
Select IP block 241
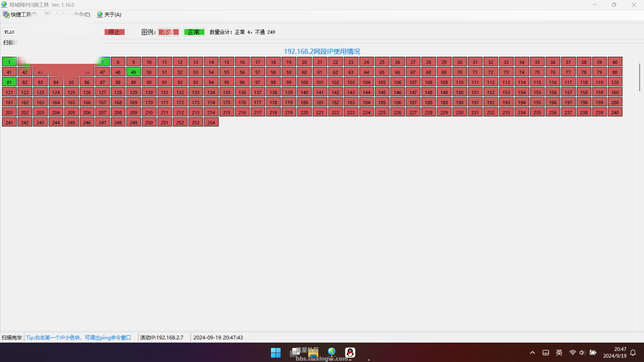[x=9, y=122]
